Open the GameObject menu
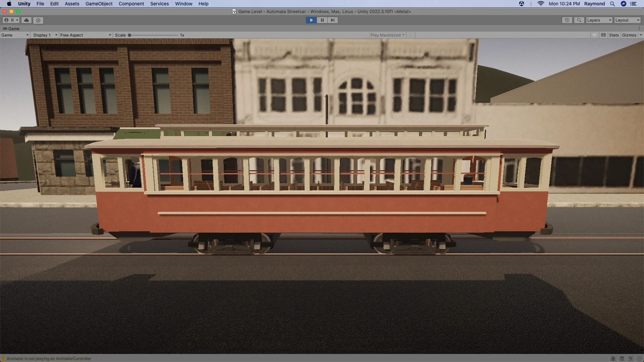 99,4
